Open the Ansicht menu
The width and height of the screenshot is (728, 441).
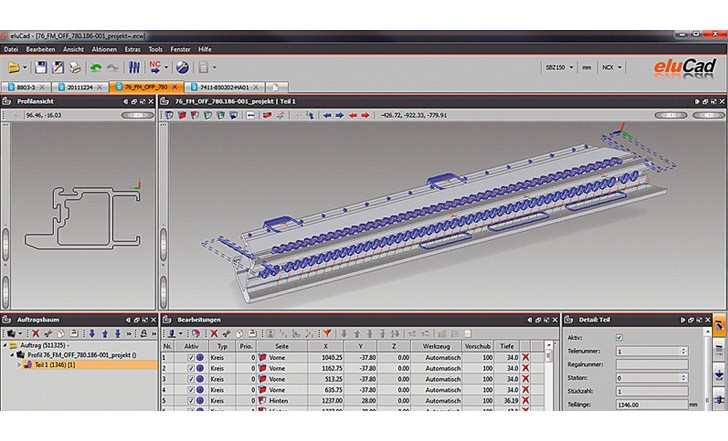pos(73,49)
